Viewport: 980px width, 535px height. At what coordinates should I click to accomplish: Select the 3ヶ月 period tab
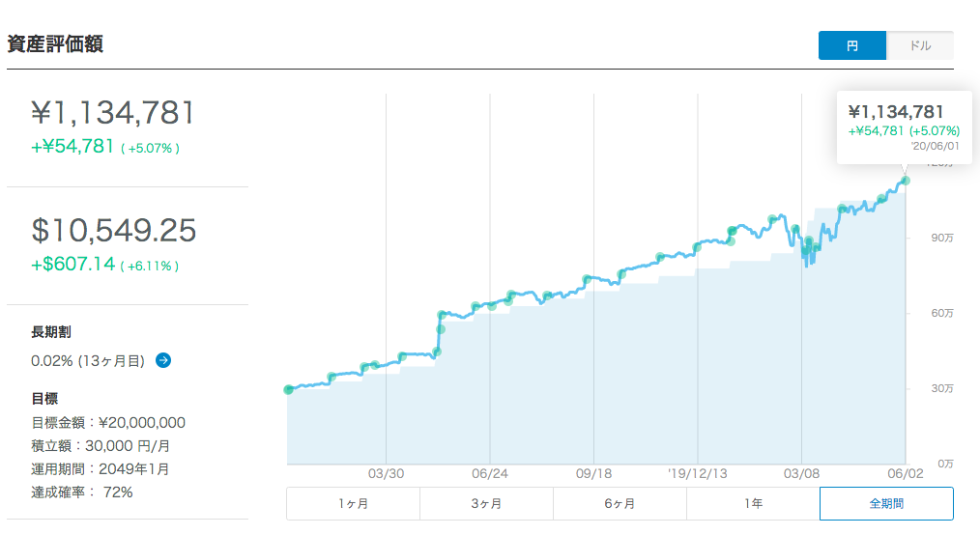click(486, 503)
